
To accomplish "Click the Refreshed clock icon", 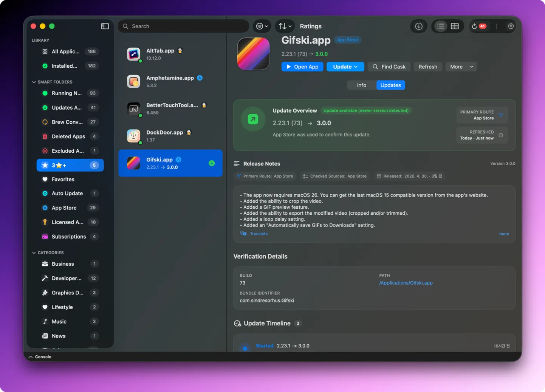I will pyautogui.click(x=501, y=135).
